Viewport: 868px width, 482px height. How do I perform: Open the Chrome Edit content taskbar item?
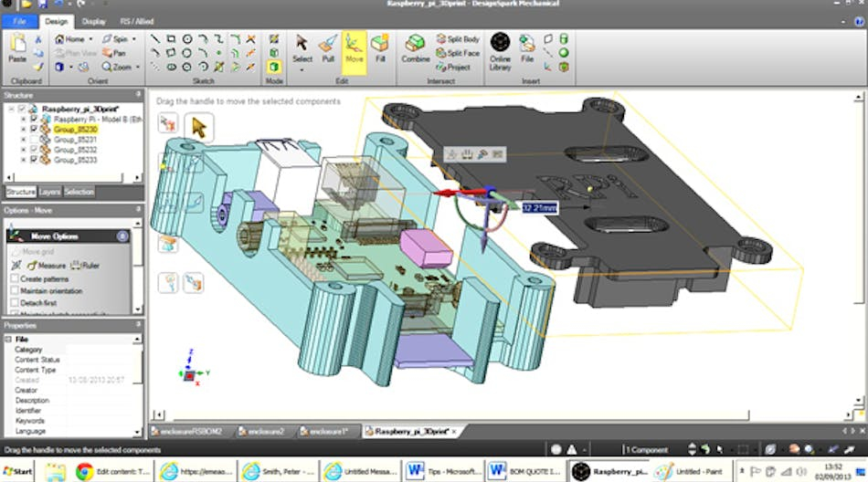pyautogui.click(x=113, y=471)
